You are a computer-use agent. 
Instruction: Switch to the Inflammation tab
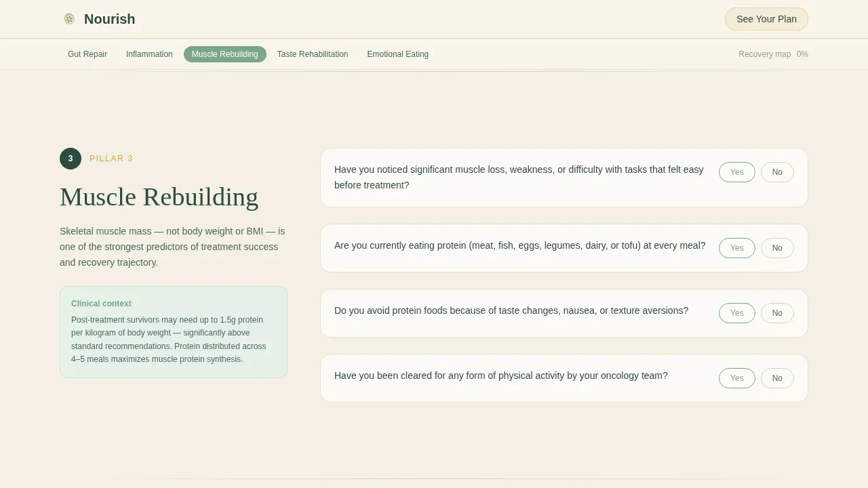click(x=149, y=54)
